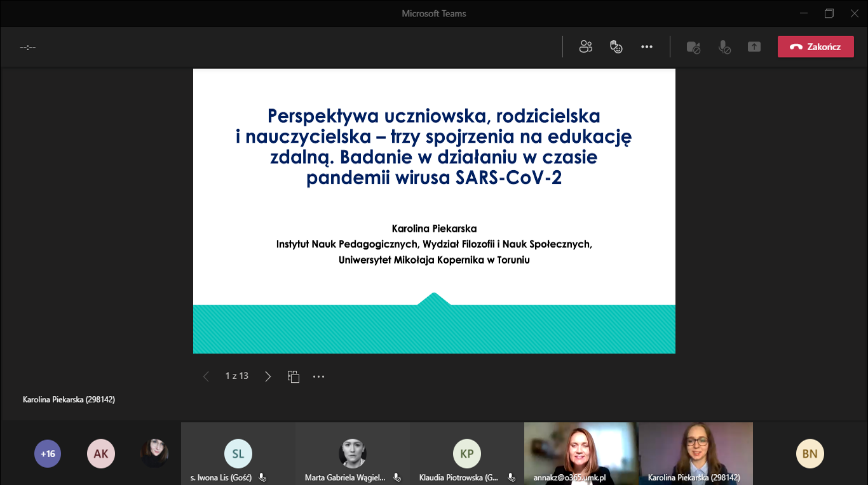Click muted mic icon beside Marta Gabriela
The image size is (868, 485).
(397, 477)
